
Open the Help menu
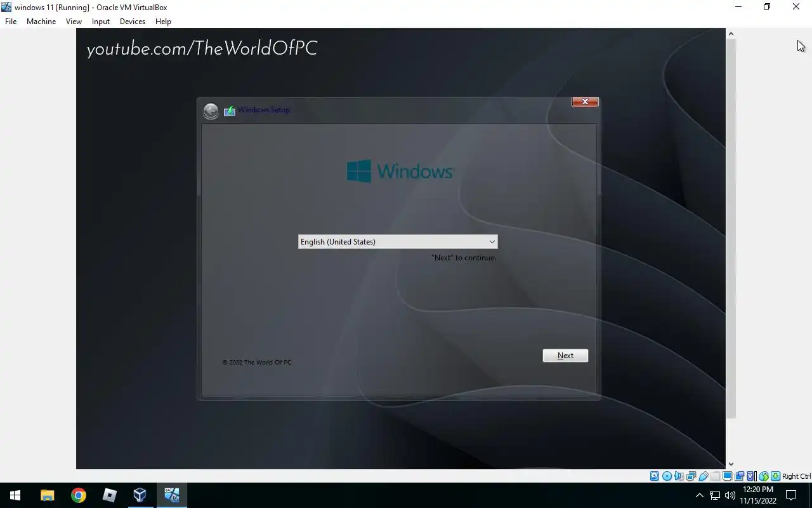tap(163, 22)
